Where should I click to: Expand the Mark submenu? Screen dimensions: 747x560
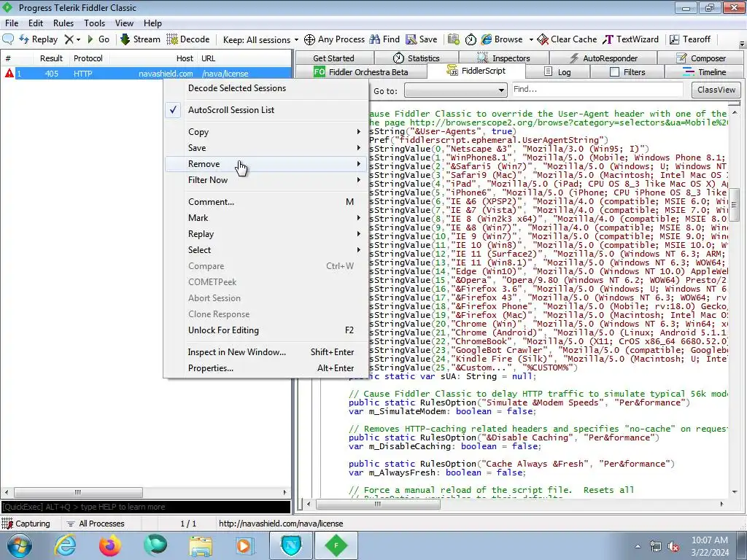(x=266, y=218)
